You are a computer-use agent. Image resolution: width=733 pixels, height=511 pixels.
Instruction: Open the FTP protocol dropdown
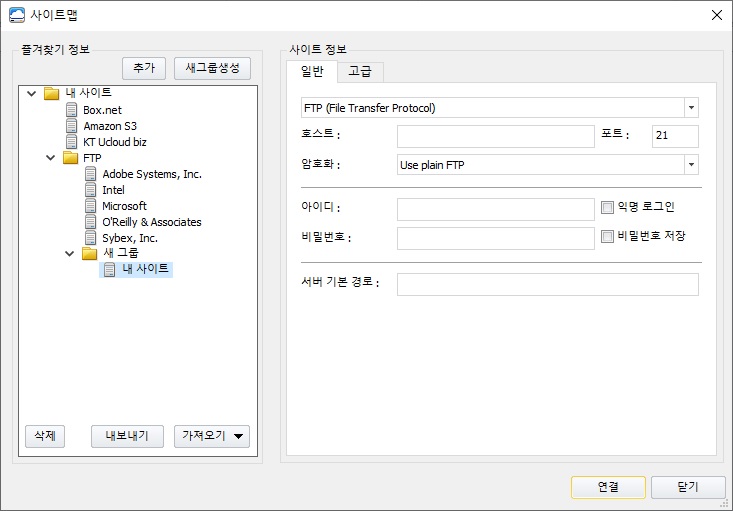point(691,108)
